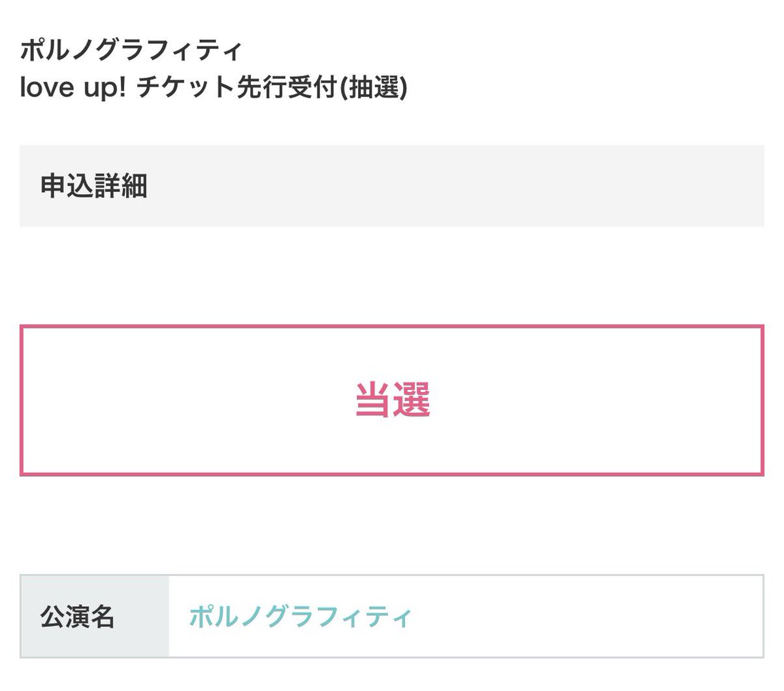Click the 選 character in the result
784x691 pixels.
click(412, 400)
